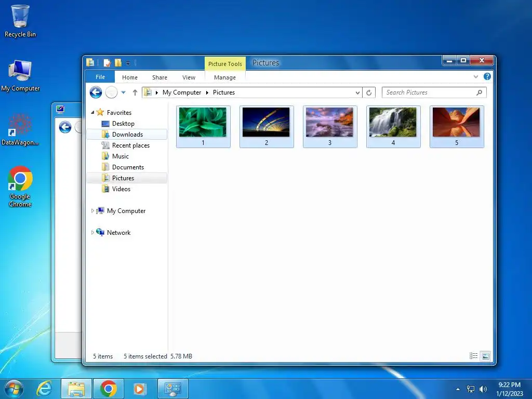Select picture 3 purple seascape thumbnail
532x399 pixels.
[330, 127]
